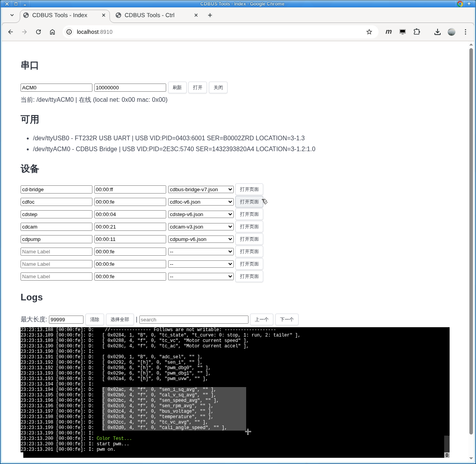Click 刷新 button to refresh serial ports
This screenshot has width=476, height=464.
click(177, 87)
